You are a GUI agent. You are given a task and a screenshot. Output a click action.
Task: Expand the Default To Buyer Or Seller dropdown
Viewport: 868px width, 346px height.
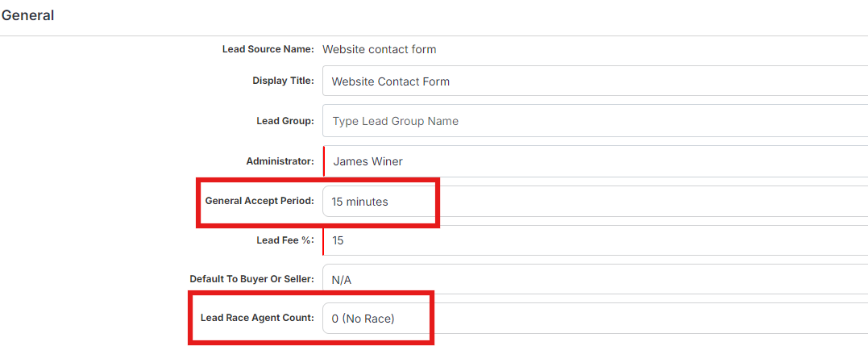tap(595, 280)
